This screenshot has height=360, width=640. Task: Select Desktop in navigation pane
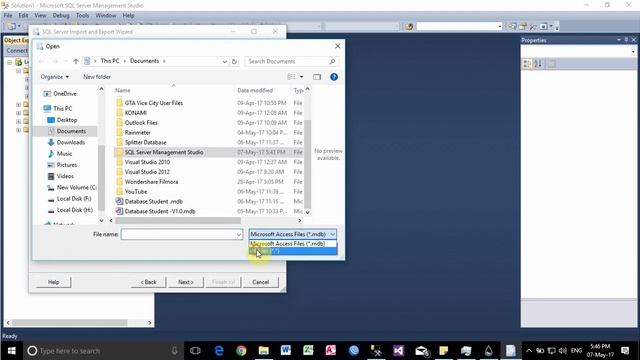tap(67, 120)
